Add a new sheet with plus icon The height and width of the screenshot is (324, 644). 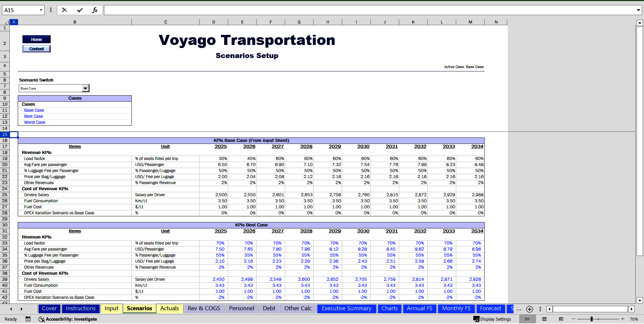[530, 309]
